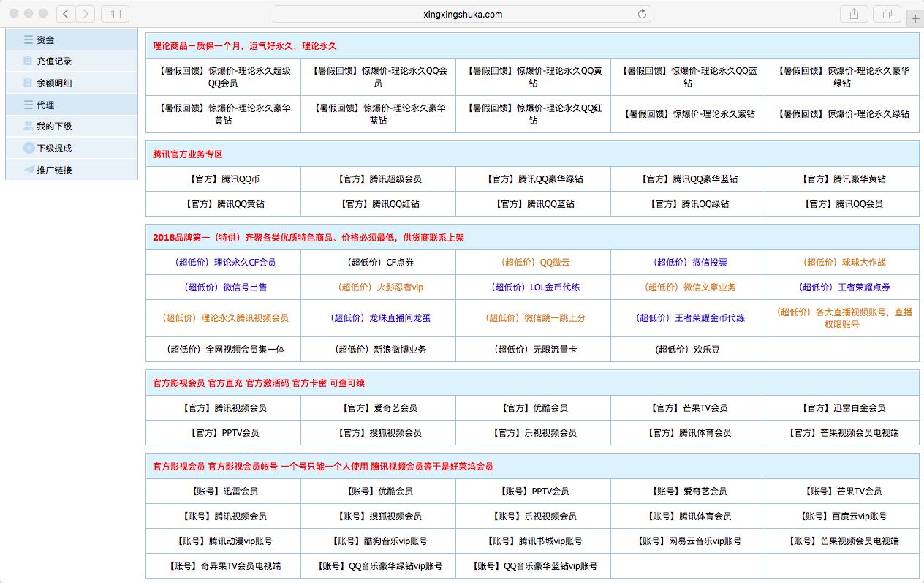This screenshot has width=924, height=583.
Task: Select 【官方】爱奇艺会员
Action: [378, 408]
